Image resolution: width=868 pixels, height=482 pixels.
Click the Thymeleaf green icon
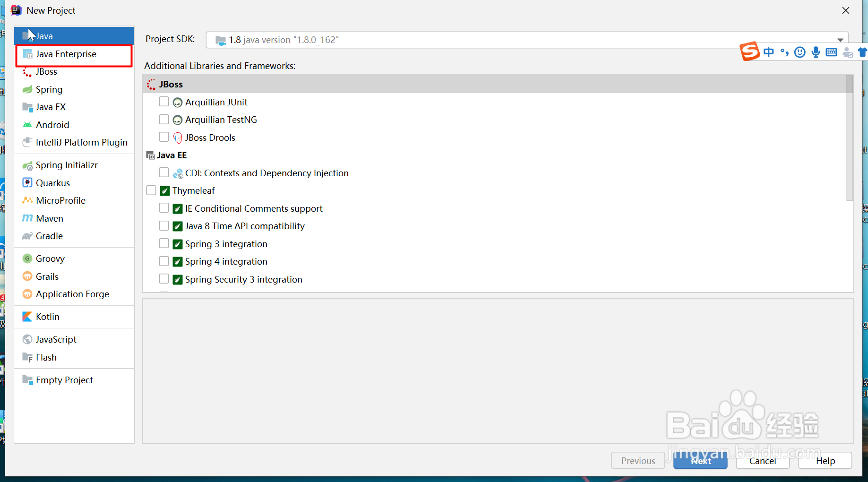click(165, 191)
